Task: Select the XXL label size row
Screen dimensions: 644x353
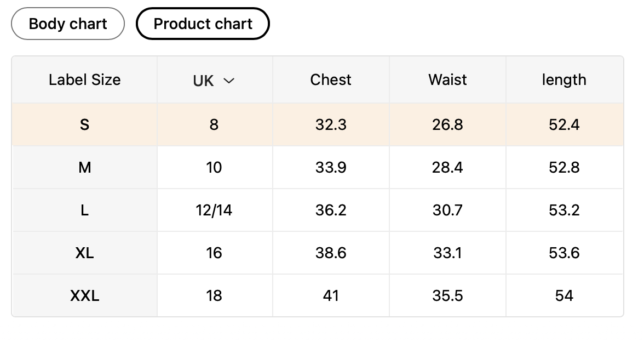Action: pyautogui.click(x=84, y=296)
